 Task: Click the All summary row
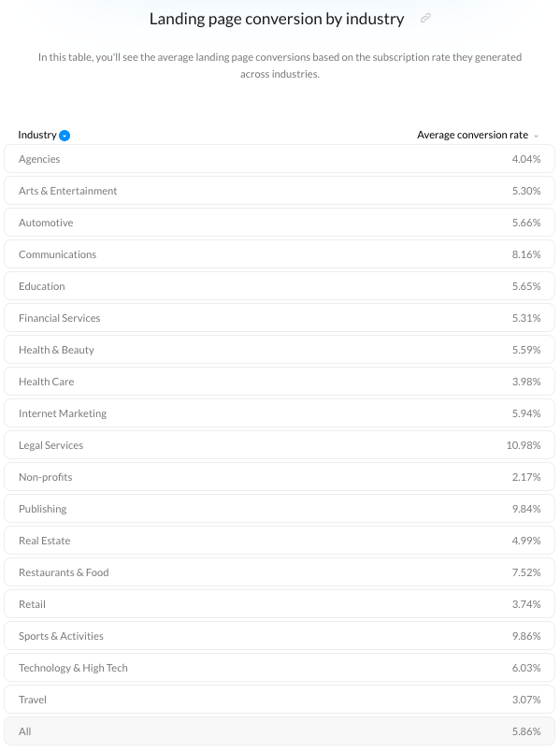[x=280, y=731]
